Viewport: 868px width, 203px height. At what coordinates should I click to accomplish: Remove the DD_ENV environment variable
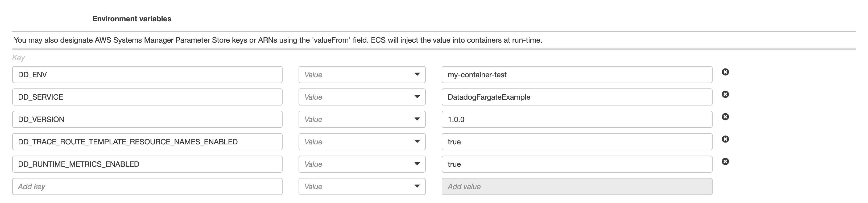pos(725,71)
